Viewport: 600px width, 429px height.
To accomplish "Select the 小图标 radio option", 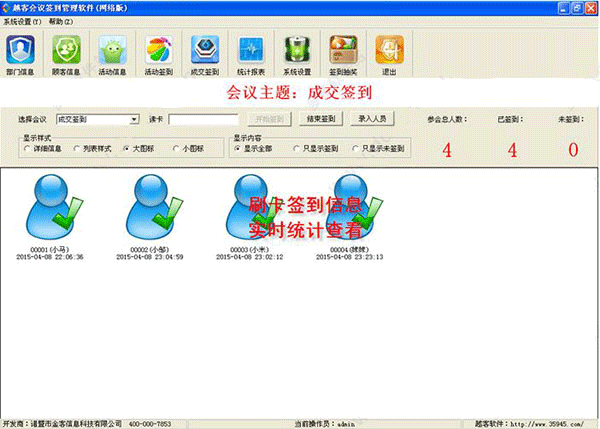I will [176, 148].
